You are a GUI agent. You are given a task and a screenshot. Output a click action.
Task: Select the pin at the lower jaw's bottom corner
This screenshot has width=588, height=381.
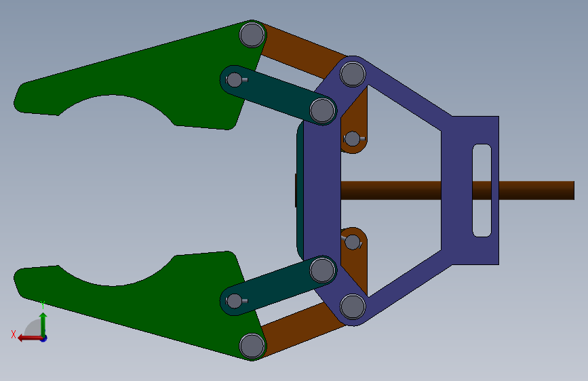pos(252,346)
